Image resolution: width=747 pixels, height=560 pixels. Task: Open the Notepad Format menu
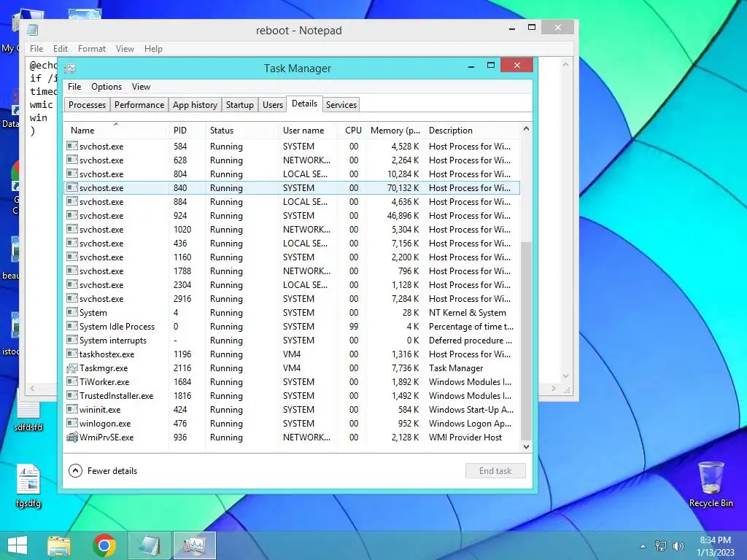tap(91, 49)
